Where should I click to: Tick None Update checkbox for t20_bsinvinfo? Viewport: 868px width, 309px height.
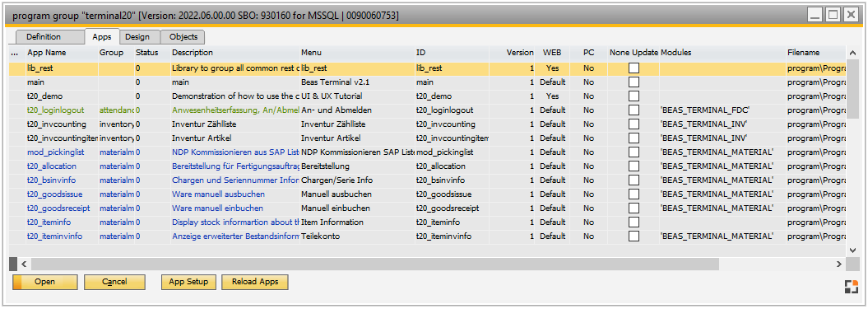click(634, 180)
